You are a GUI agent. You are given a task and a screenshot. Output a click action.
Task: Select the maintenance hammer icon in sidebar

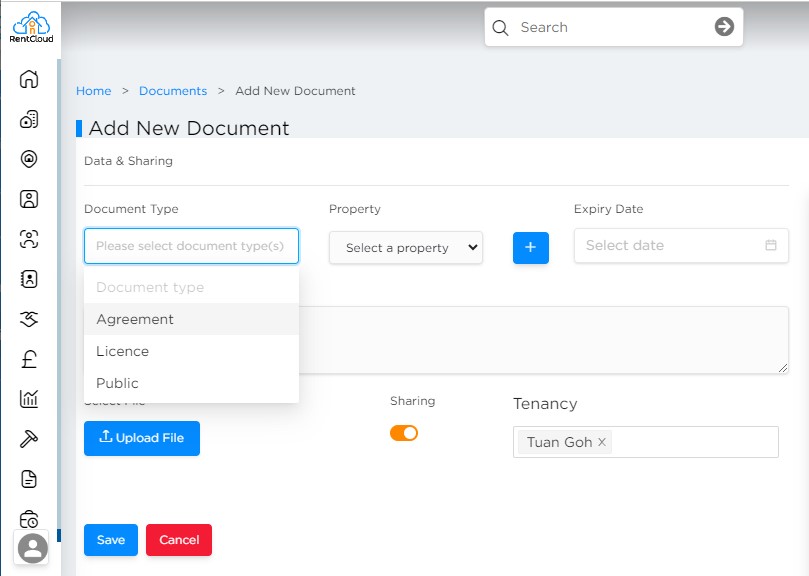[x=30, y=438]
